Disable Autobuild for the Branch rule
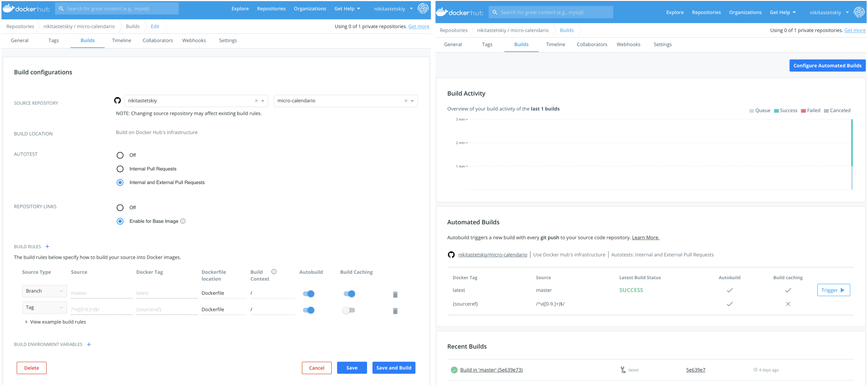Screen dimensions: 868x390 point(308,294)
